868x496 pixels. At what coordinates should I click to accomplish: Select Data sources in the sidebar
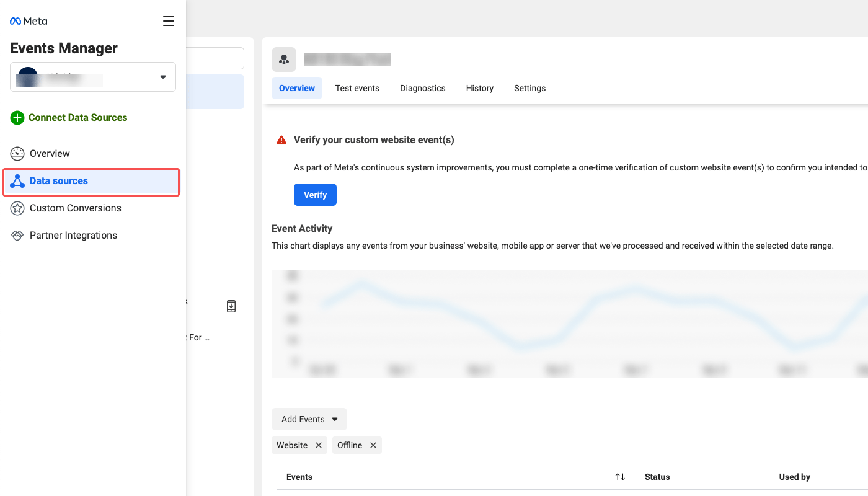point(92,182)
